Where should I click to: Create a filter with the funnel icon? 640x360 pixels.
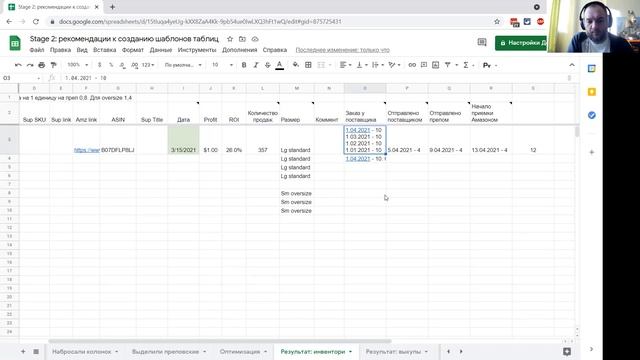click(447, 65)
